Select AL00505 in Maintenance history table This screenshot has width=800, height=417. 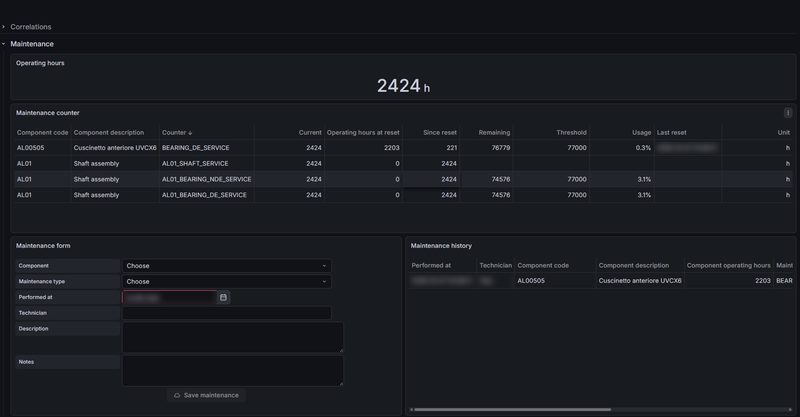[x=531, y=281]
